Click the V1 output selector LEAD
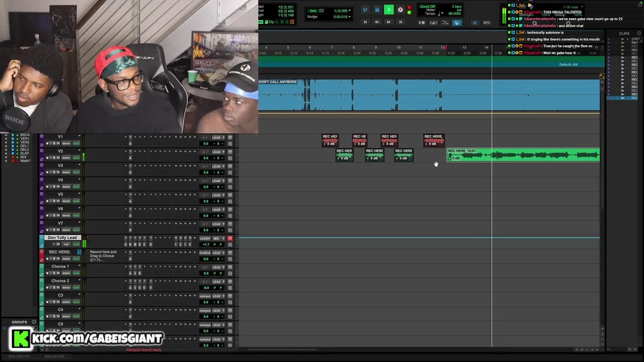This screenshot has height=362, width=644. [x=216, y=137]
